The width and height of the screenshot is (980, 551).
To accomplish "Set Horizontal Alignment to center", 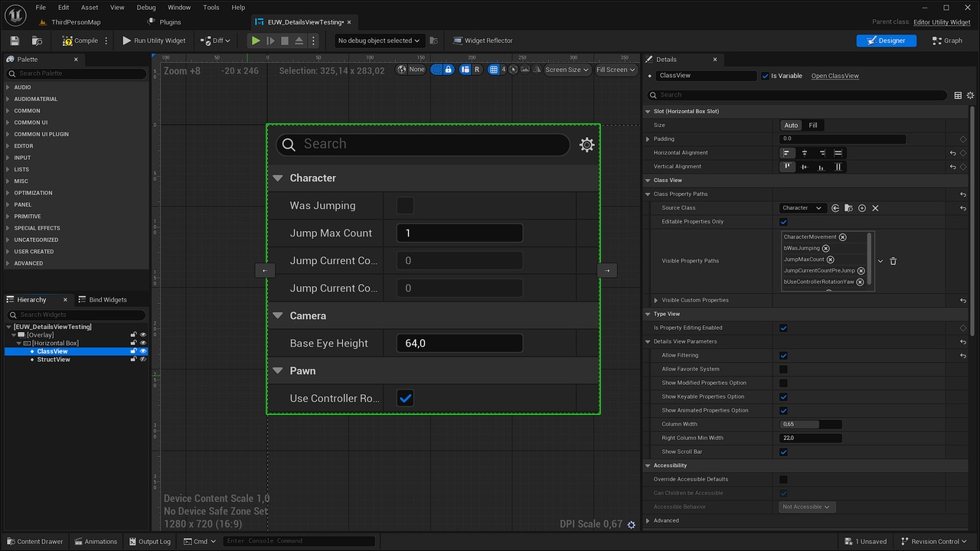I will pyautogui.click(x=805, y=153).
